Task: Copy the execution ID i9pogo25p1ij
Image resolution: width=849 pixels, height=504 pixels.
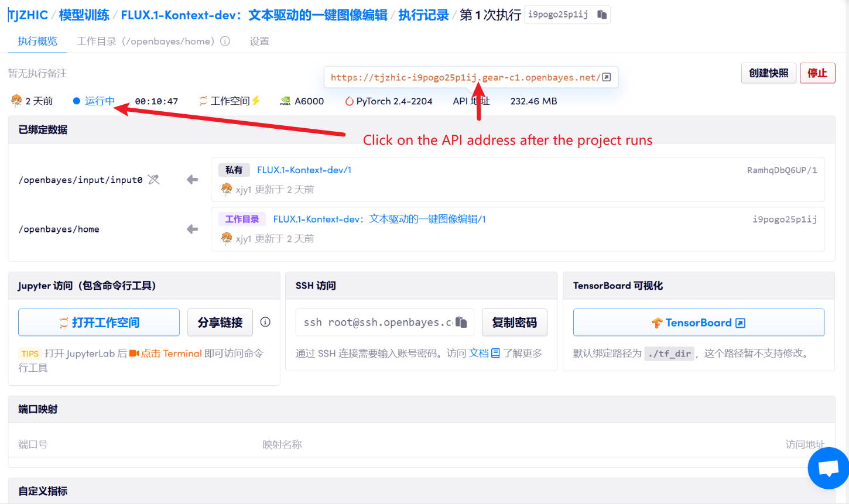Action: (601, 15)
